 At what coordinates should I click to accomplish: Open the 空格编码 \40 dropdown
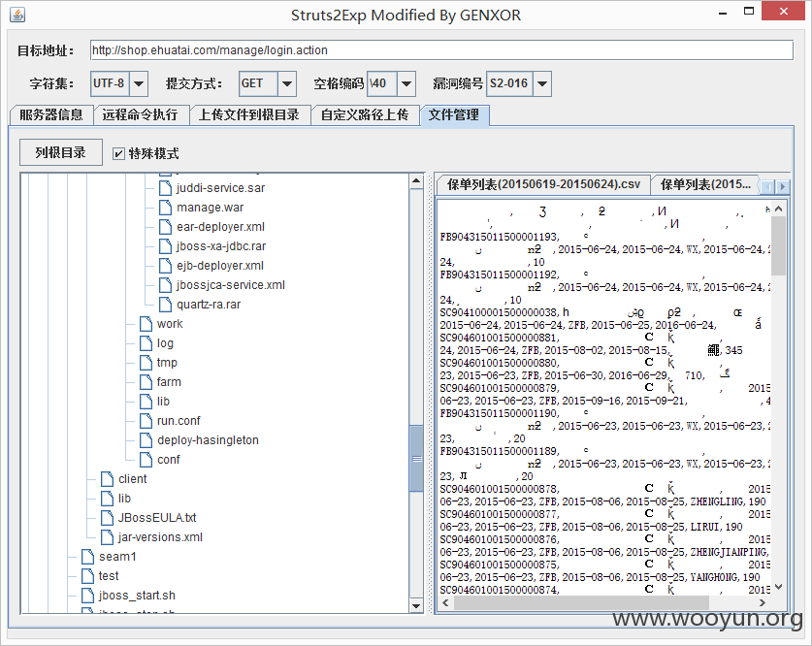pyautogui.click(x=406, y=83)
